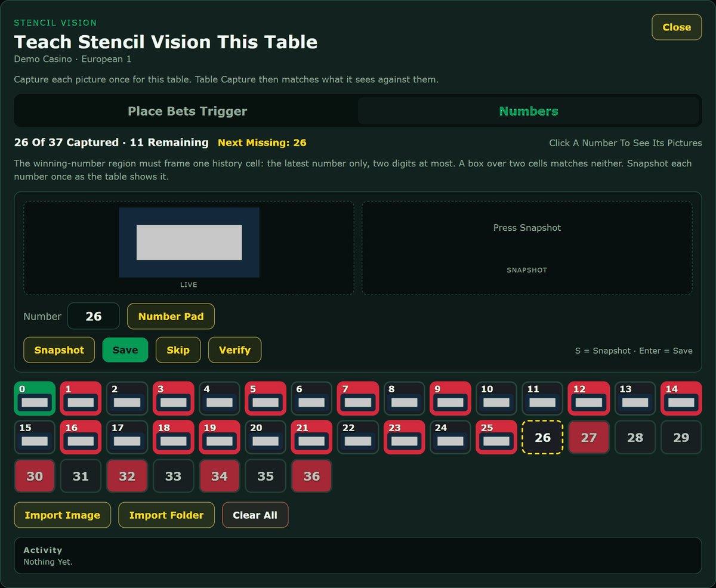Select captured number 10 tile
This screenshot has height=588, width=716.
click(x=496, y=399)
